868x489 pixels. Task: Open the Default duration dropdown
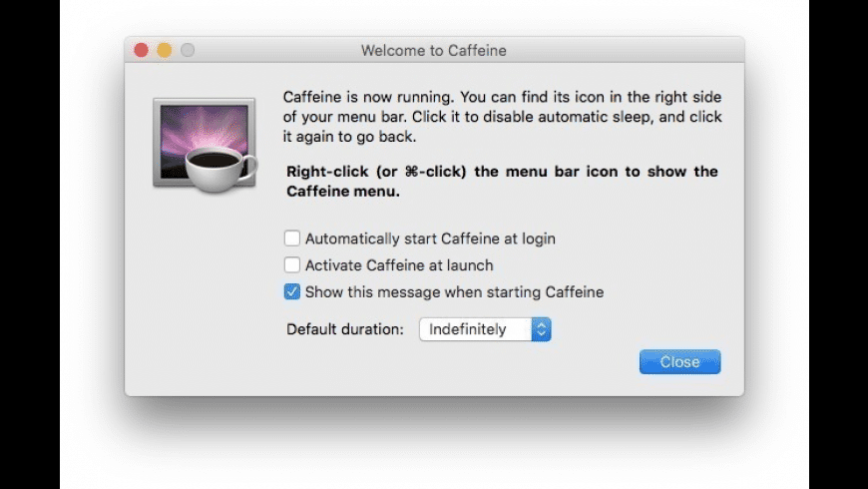point(485,329)
